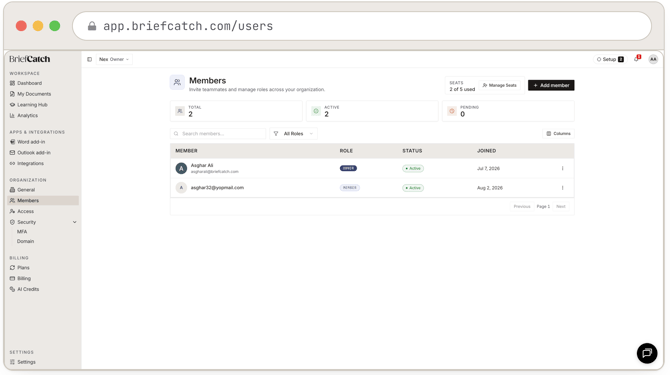This screenshot has width=670, height=375.
Task: Click the 2 of 5 used seats text
Action: pos(462,89)
